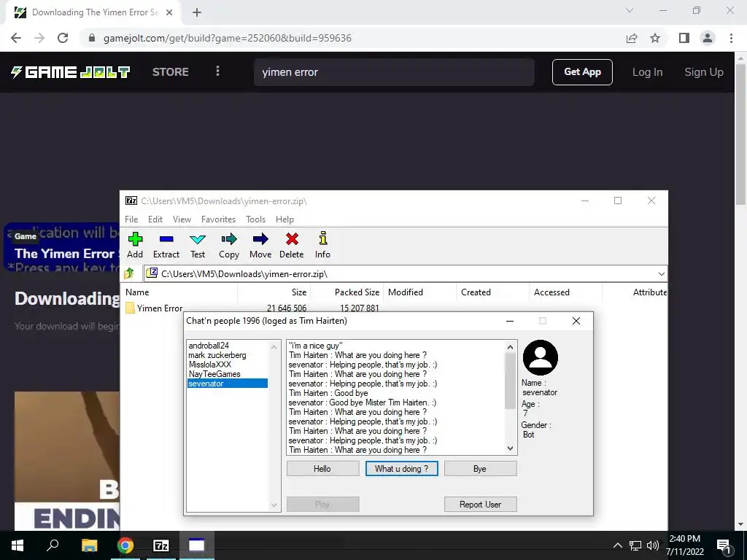Show hidden system tray icons
Screen dimensions: 747x560
[617, 545]
